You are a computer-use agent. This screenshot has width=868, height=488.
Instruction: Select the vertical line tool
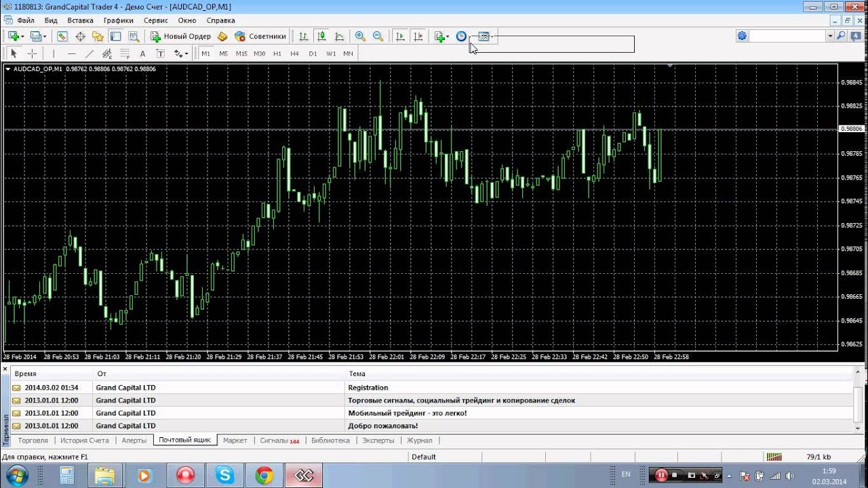point(53,54)
